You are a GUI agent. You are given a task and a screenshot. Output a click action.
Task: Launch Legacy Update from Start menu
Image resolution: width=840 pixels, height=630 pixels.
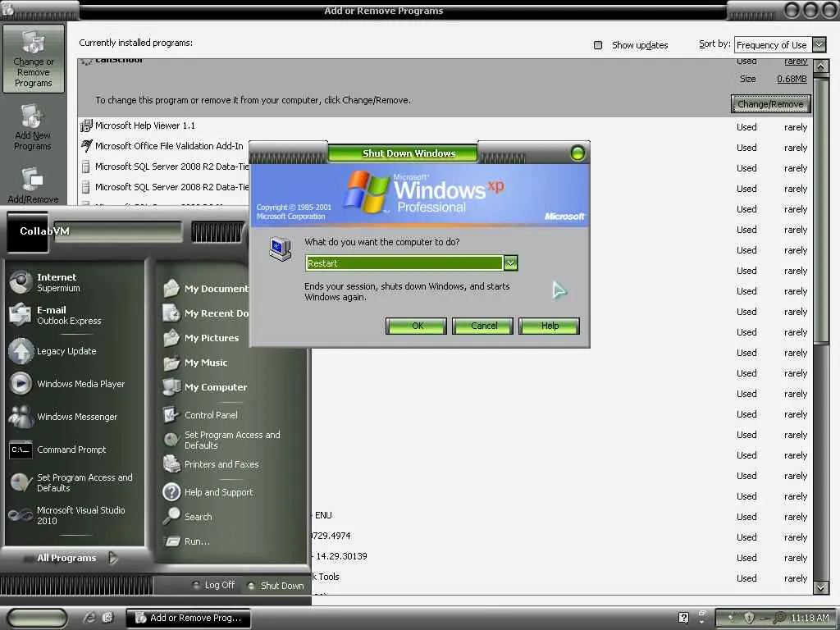73,351
